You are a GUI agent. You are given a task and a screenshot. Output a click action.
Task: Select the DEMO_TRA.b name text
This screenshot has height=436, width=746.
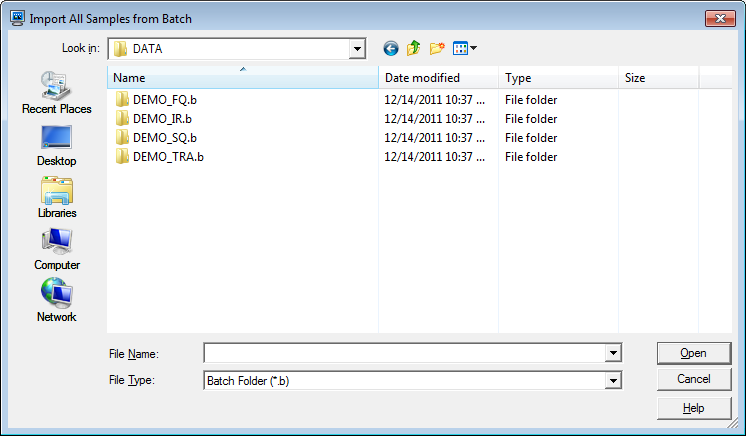(168, 157)
